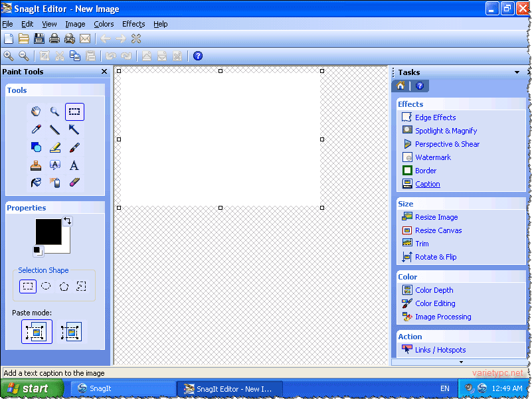This screenshot has width=532, height=399.
Task: Open Spotlight & Magnify task
Action: coord(440,131)
